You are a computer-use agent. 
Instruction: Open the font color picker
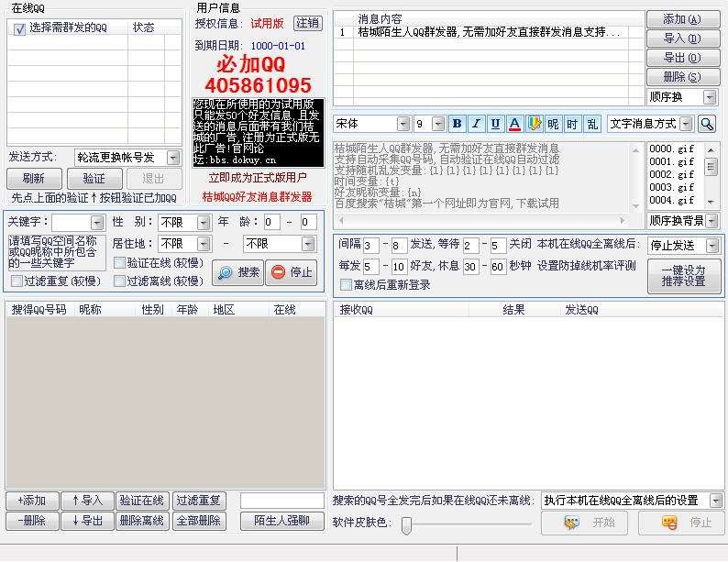coord(514,124)
